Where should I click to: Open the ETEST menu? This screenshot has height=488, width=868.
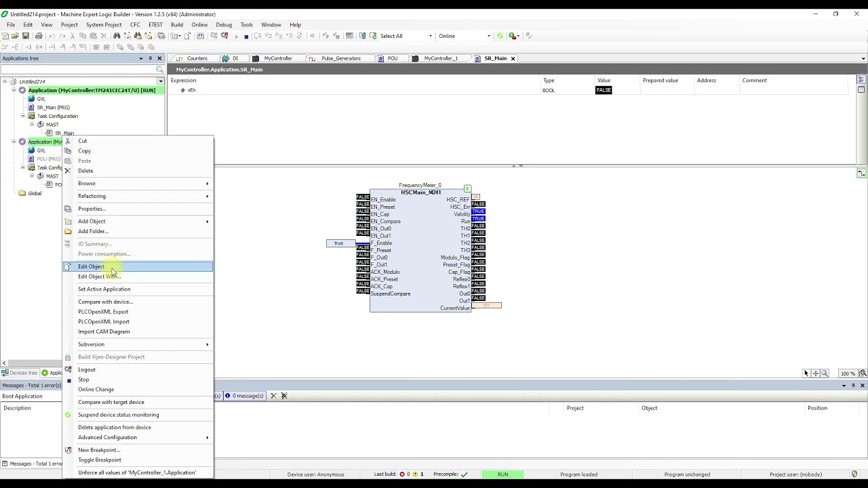coord(155,25)
